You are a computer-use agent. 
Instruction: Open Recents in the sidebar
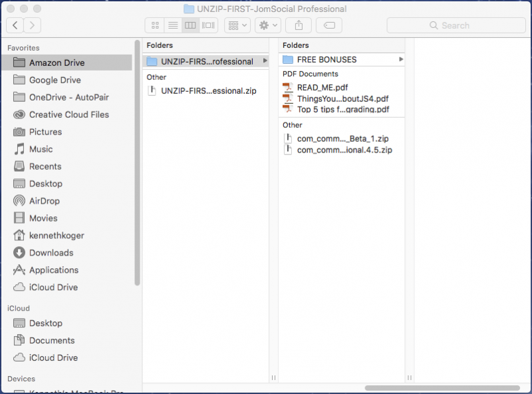(x=67, y=166)
